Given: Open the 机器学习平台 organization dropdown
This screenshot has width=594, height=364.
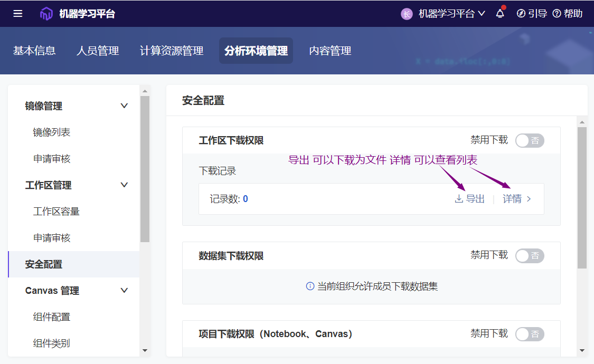Looking at the screenshot, I should coord(451,14).
